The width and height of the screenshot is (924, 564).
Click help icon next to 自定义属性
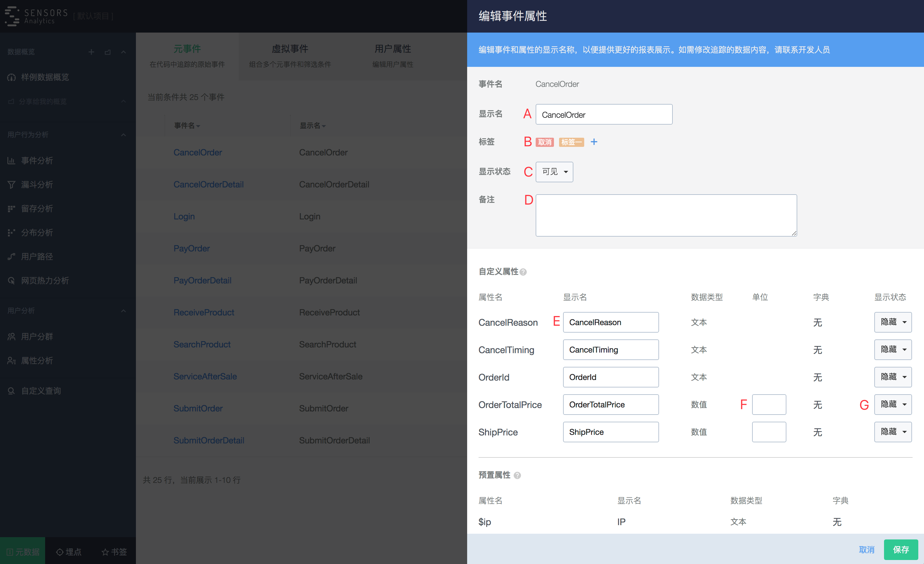[x=523, y=272]
